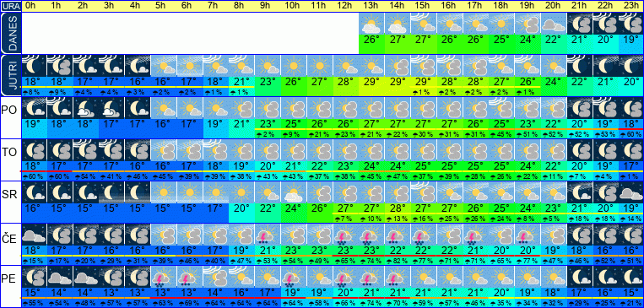The image size is (644, 308).
Task: Select the DANES day row label
Action: (x=10, y=33)
